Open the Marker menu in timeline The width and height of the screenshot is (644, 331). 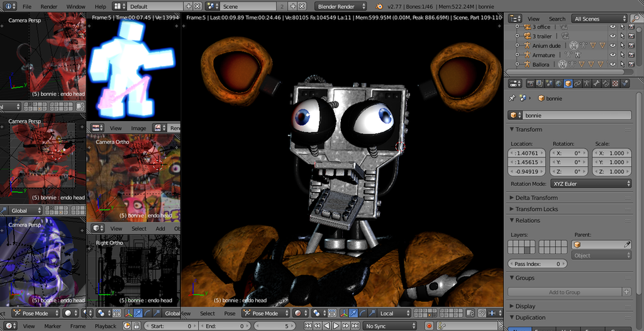point(53,326)
